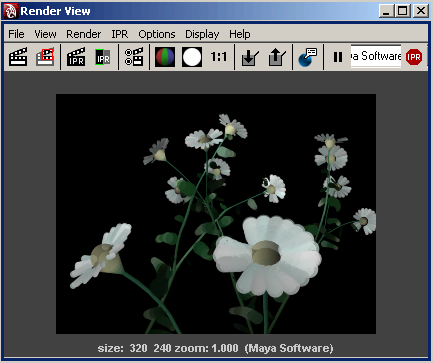This screenshot has width=433, height=363.
Task: Show render diagnostics speech bubble icon
Action: pyautogui.click(x=308, y=57)
